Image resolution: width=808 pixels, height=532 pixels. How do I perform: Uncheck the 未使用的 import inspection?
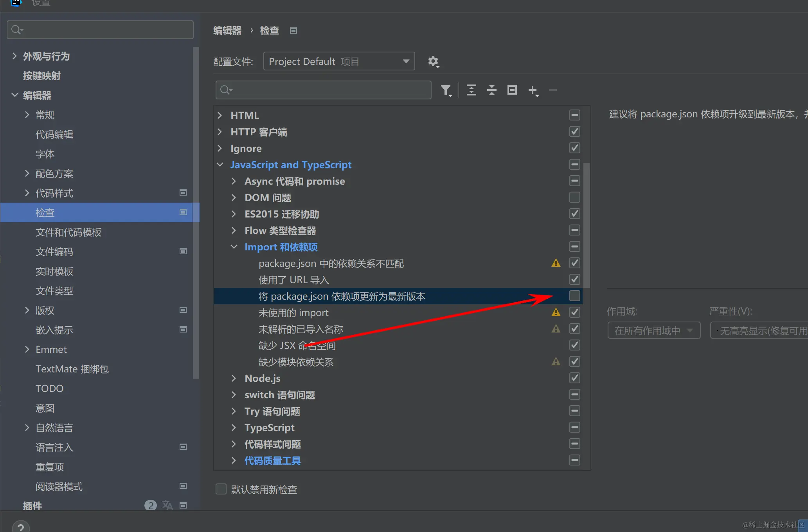pyautogui.click(x=574, y=313)
